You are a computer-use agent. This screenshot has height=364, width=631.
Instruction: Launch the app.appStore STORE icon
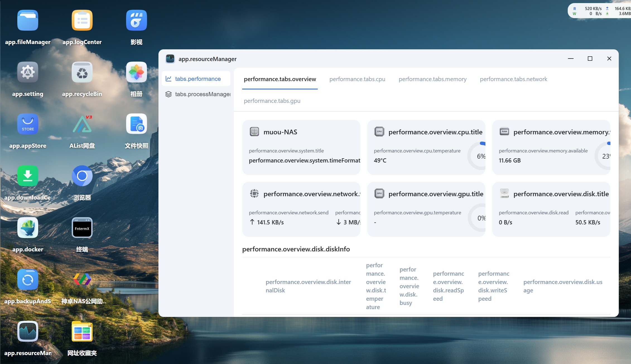tap(28, 124)
